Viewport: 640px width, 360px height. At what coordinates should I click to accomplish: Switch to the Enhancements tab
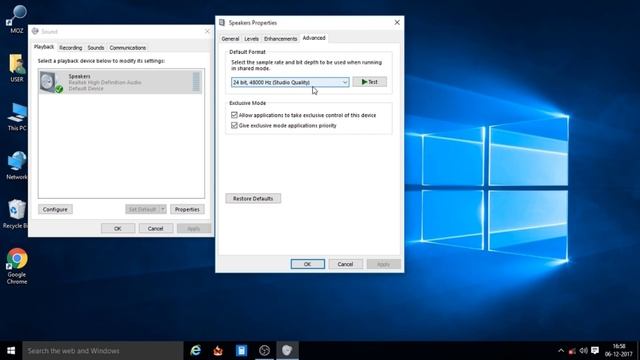click(280, 39)
